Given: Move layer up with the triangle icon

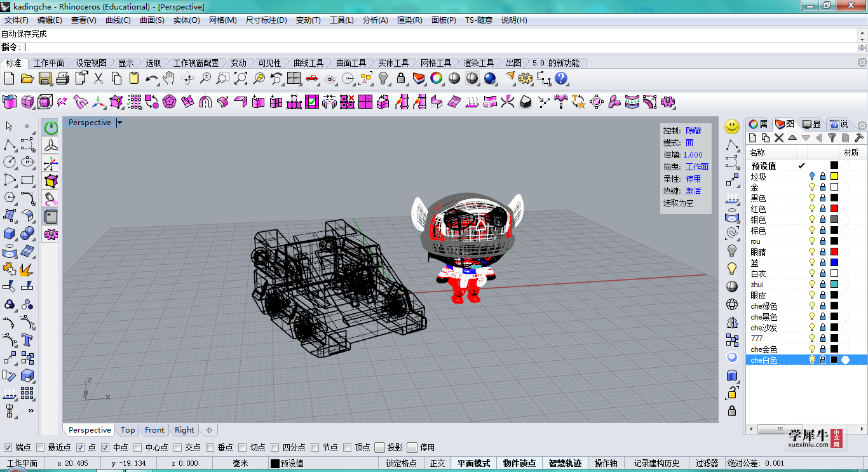Looking at the screenshot, I should tap(792, 138).
